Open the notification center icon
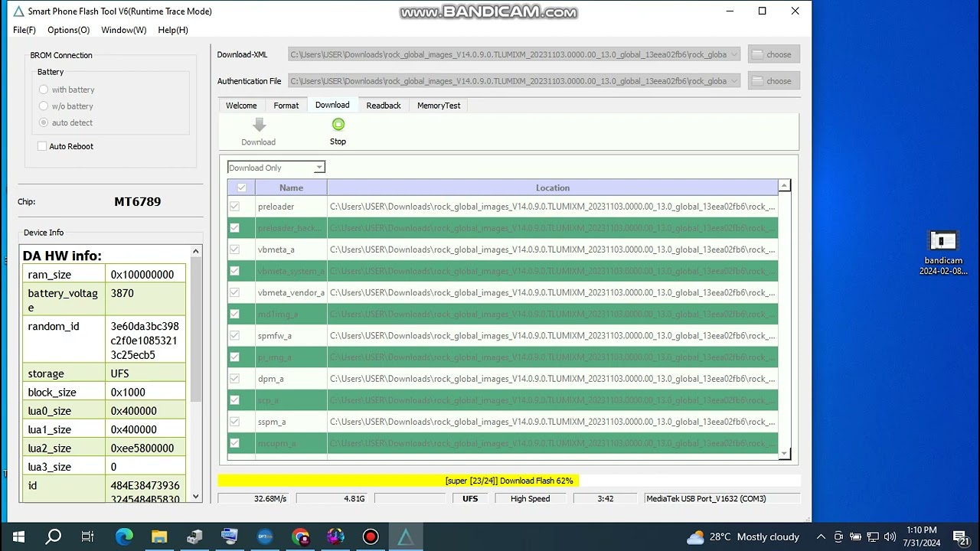980x551 pixels. tap(961, 537)
